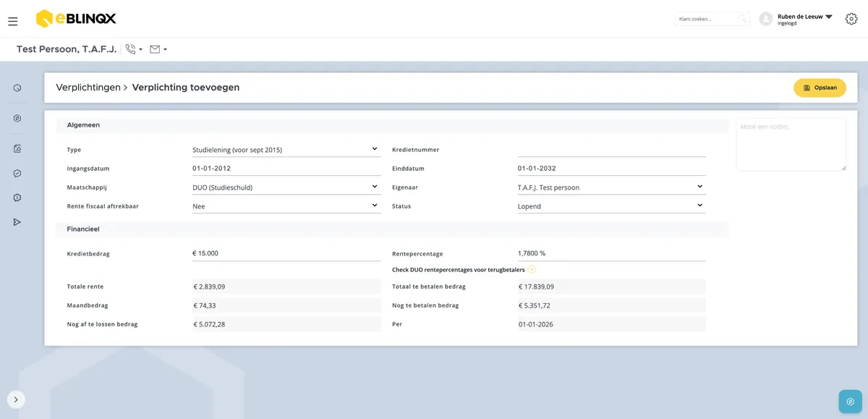The image size is (868, 419).
Task: Click the client name Test Persoon, T.A.F.J.
Action: pos(67,49)
